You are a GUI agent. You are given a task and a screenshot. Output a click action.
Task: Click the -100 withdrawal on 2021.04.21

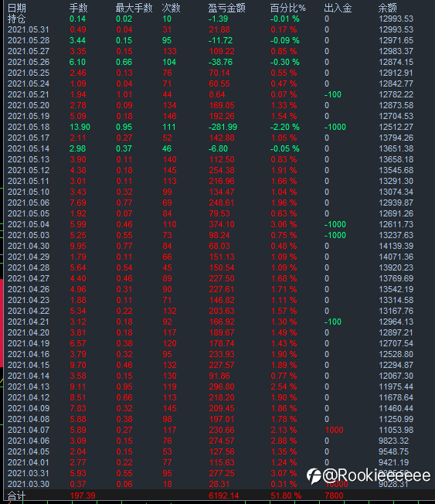(x=333, y=322)
